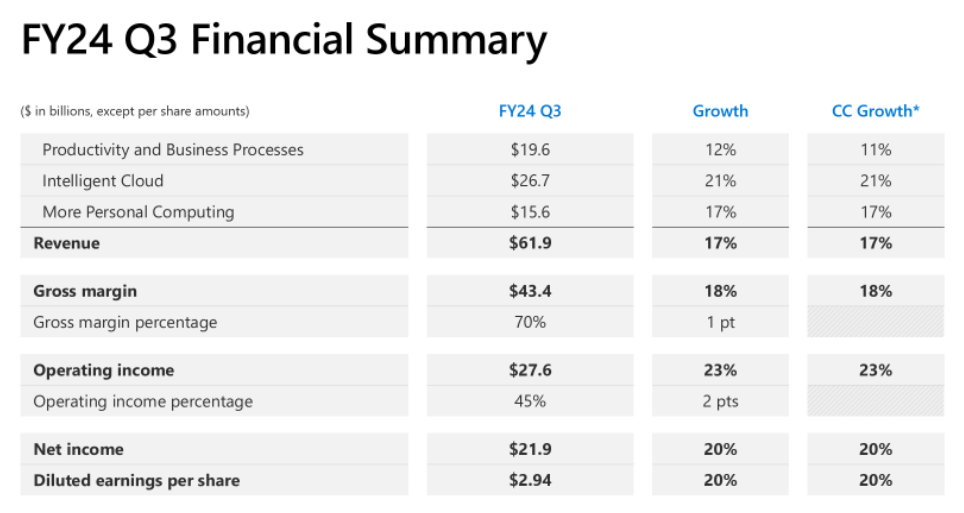
Task: Select the Net income row label
Action: (78, 449)
